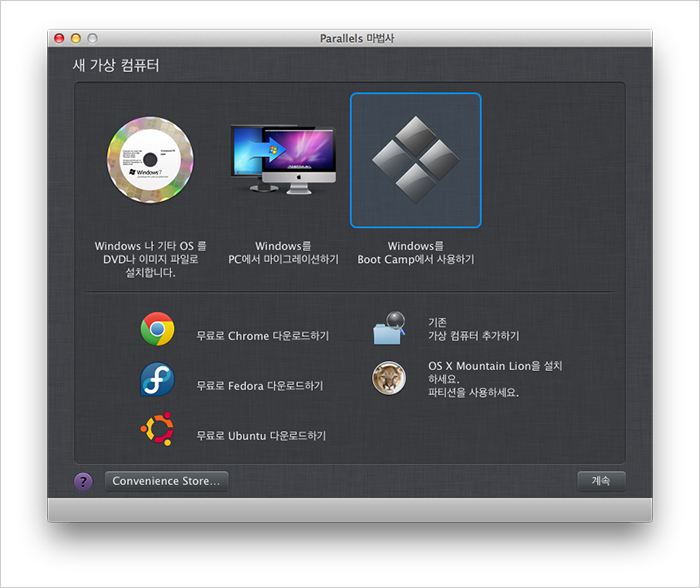Select the Windows DVD install disc icon
Image resolution: width=700 pixels, height=588 pixels.
(x=150, y=160)
